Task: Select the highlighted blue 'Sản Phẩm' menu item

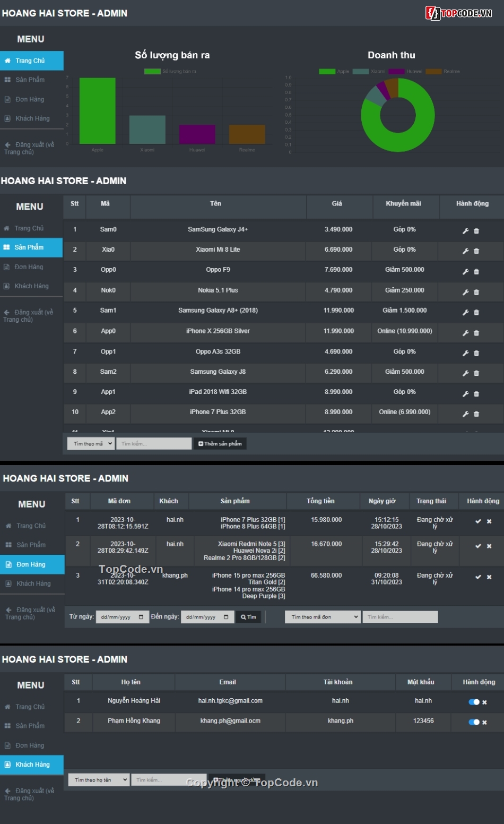Action: [x=31, y=247]
